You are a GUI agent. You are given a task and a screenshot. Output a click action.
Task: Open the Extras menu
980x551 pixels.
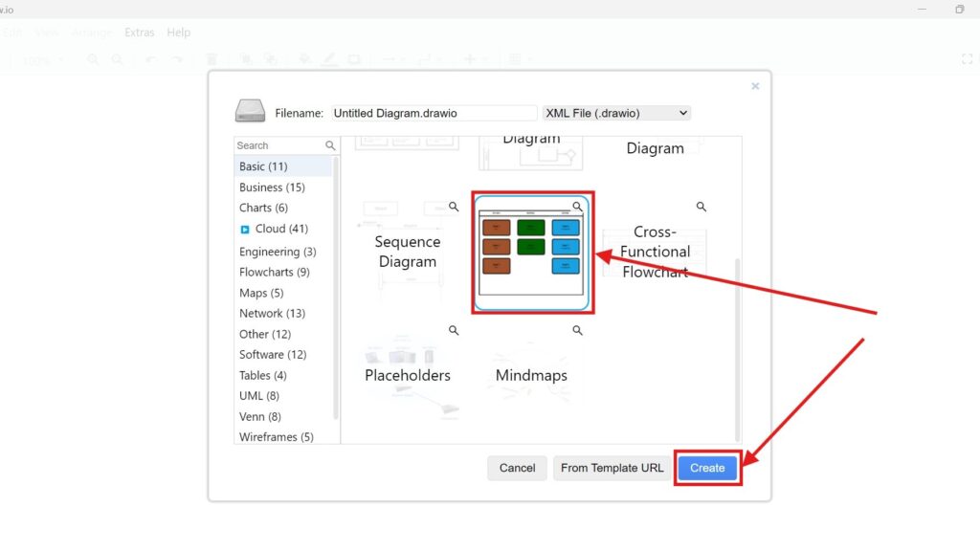click(140, 32)
